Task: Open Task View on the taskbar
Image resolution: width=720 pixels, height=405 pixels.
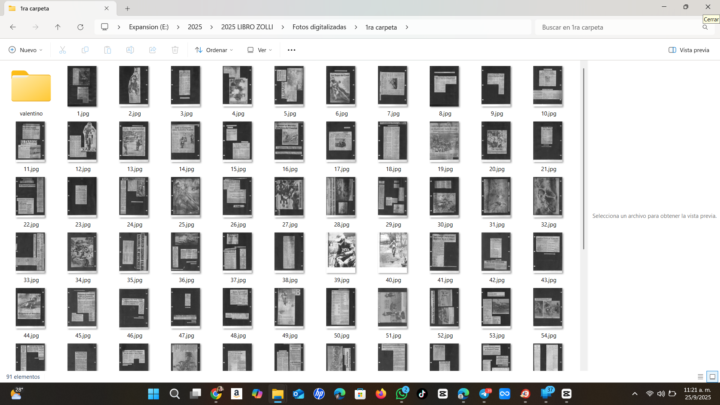Action: (x=196, y=394)
